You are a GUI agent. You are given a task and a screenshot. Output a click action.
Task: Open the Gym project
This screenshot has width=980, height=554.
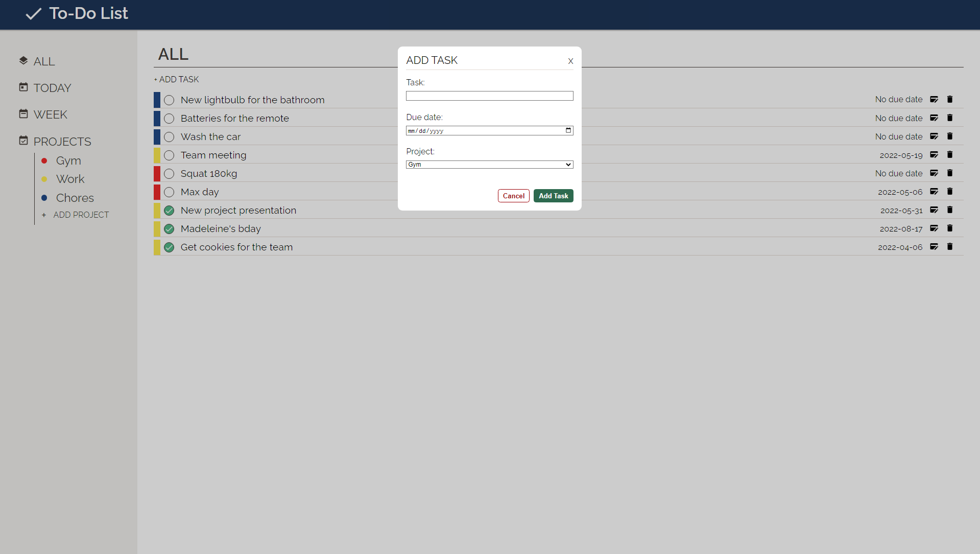pos(68,160)
